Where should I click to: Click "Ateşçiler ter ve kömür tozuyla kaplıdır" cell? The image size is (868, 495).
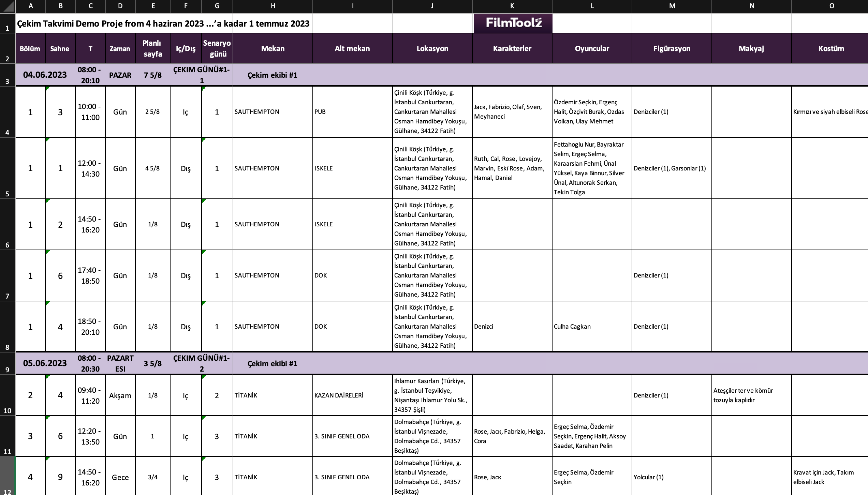(751, 395)
